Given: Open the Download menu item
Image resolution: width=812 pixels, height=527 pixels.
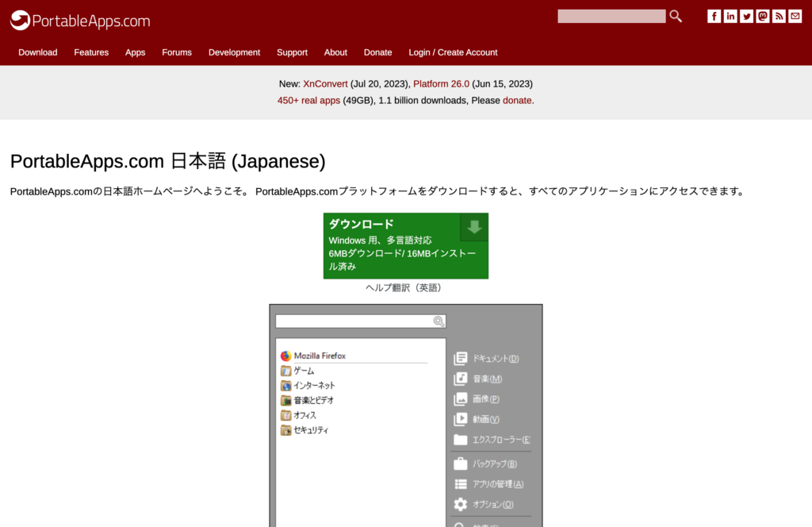Looking at the screenshot, I should click(38, 52).
